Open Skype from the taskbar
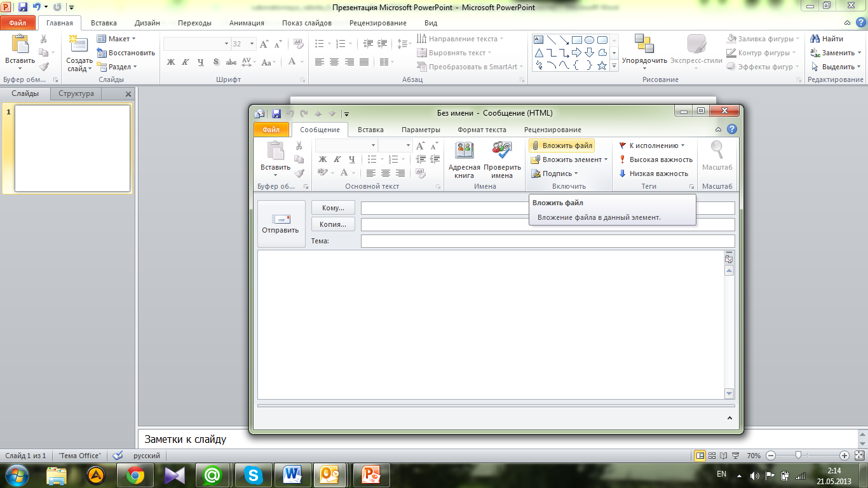This screenshot has width=868, height=488. 254,475
